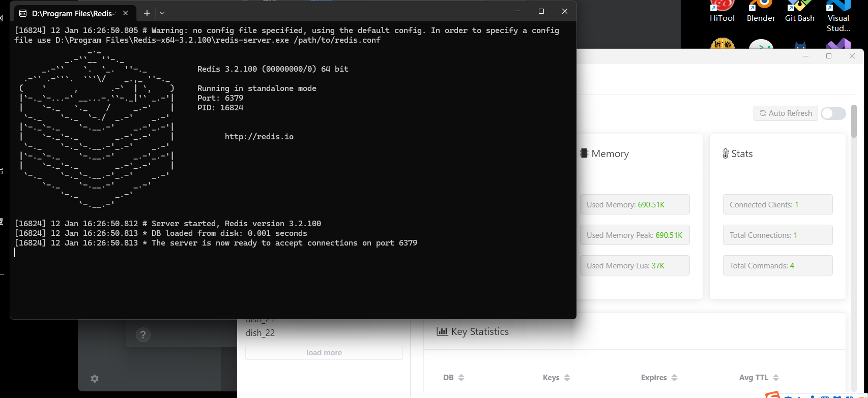Click the Redis 3.2.100 64 bit version line

[273, 69]
